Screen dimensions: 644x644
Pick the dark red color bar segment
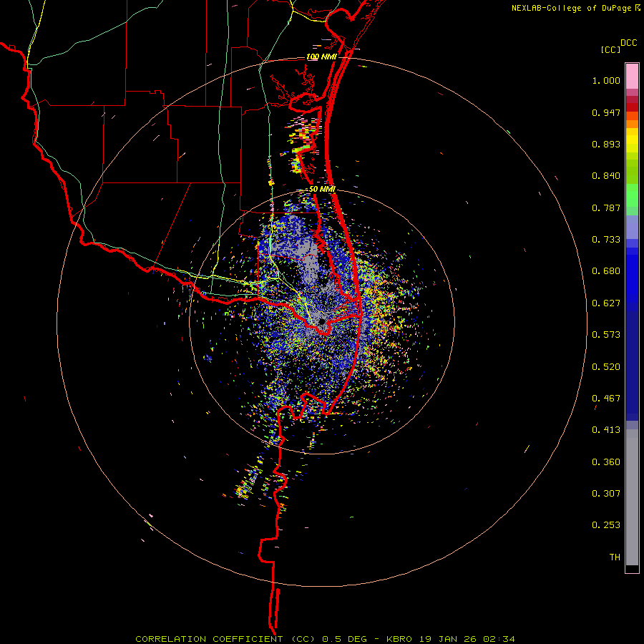point(632,107)
